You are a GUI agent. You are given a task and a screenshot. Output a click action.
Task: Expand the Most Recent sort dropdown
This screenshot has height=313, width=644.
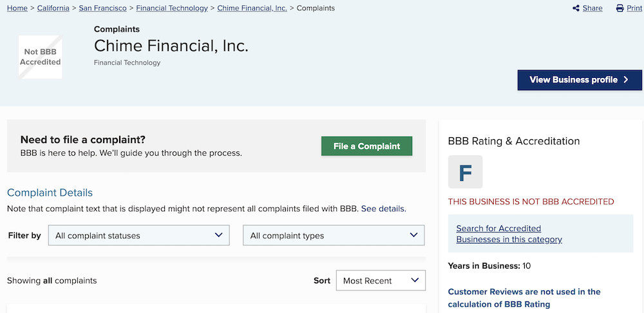pos(381,281)
